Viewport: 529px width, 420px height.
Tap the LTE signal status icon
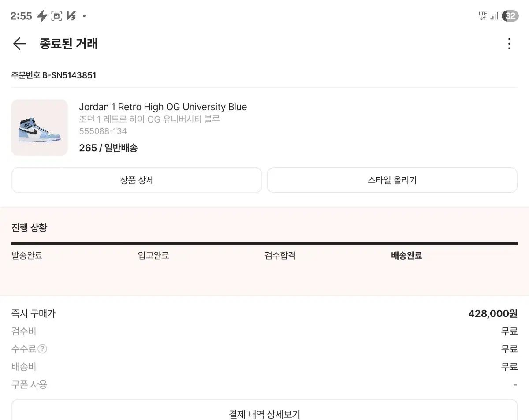pyautogui.click(x=483, y=16)
